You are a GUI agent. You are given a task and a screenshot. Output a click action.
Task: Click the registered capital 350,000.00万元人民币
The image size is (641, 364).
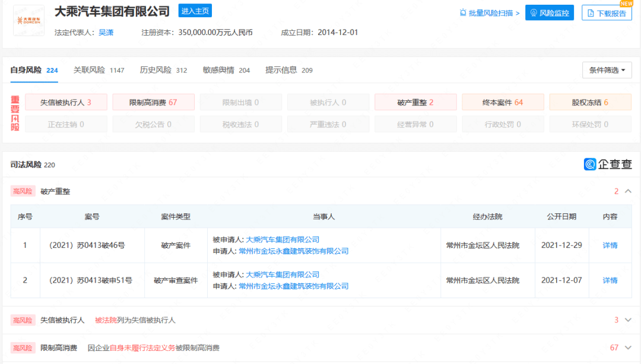(215, 33)
